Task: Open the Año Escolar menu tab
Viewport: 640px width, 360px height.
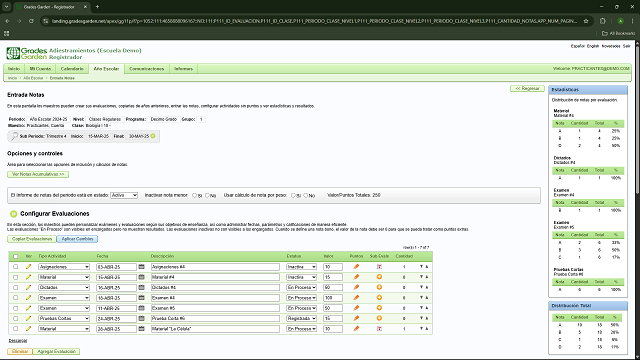Action: pos(106,69)
